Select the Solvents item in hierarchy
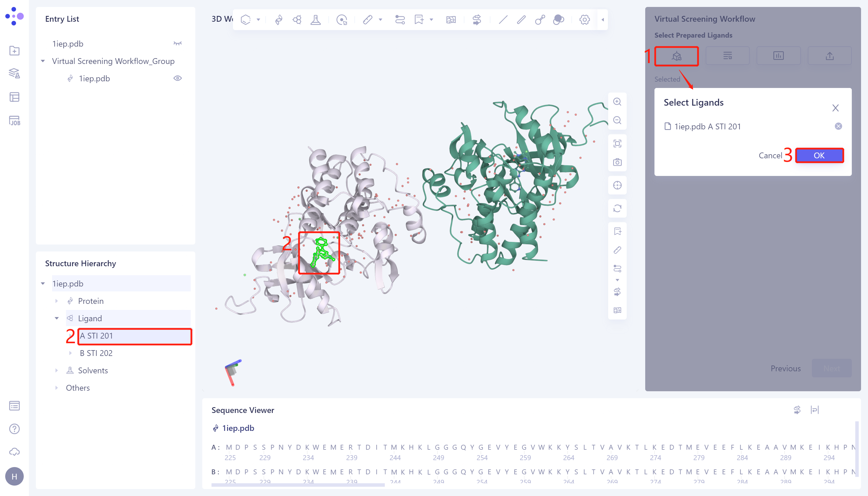 click(x=93, y=370)
